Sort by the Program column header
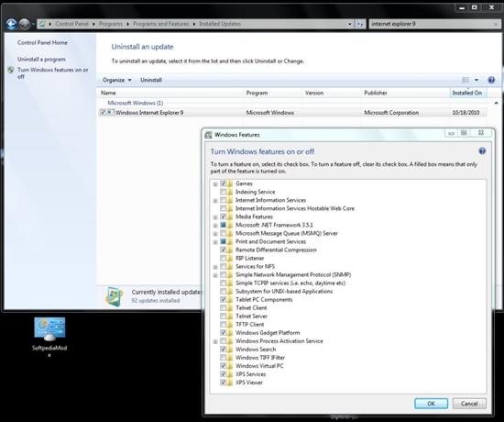Screen dimensions: 504x422 (257, 93)
